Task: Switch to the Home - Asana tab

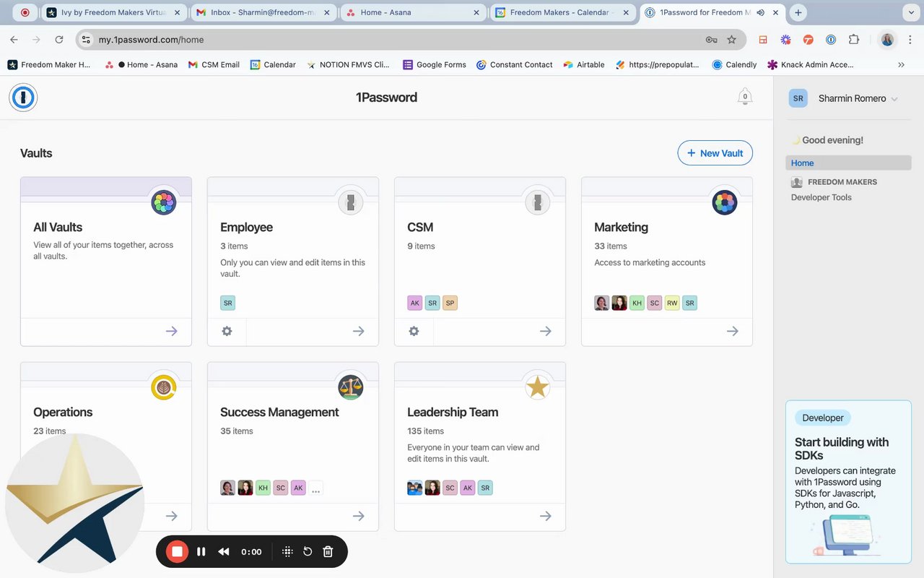Action: (413, 12)
